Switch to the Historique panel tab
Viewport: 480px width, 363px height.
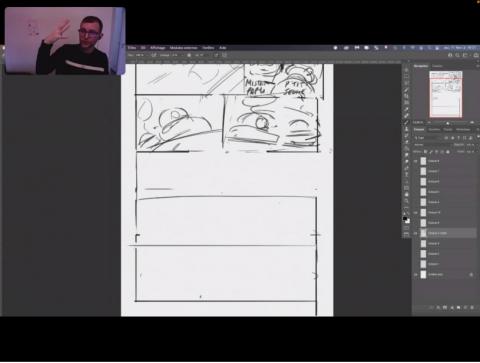(463, 130)
